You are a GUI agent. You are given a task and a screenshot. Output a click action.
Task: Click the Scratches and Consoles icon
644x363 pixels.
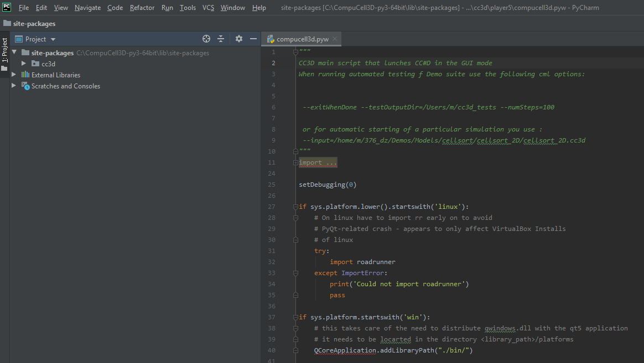(x=25, y=86)
